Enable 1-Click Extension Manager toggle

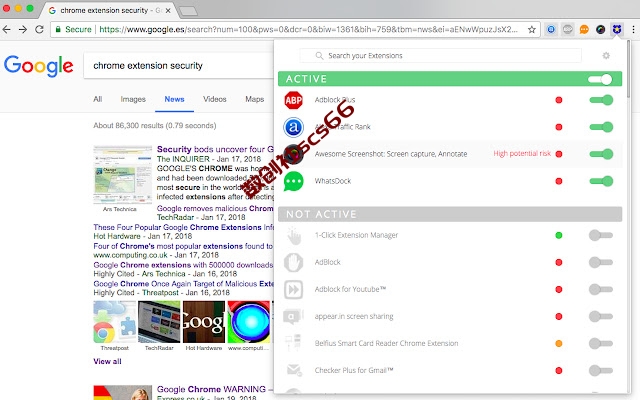[x=601, y=235]
